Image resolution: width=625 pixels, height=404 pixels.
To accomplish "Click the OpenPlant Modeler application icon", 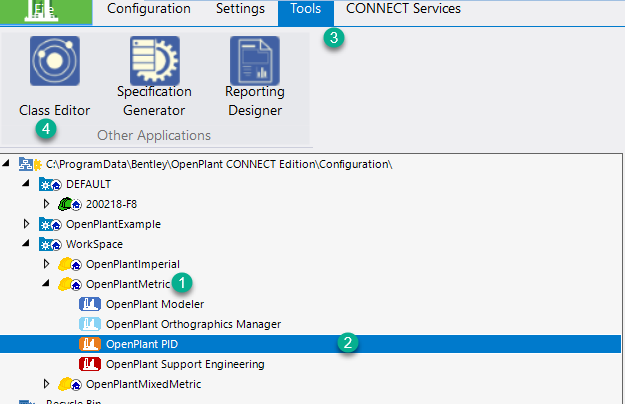I will click(x=90, y=304).
